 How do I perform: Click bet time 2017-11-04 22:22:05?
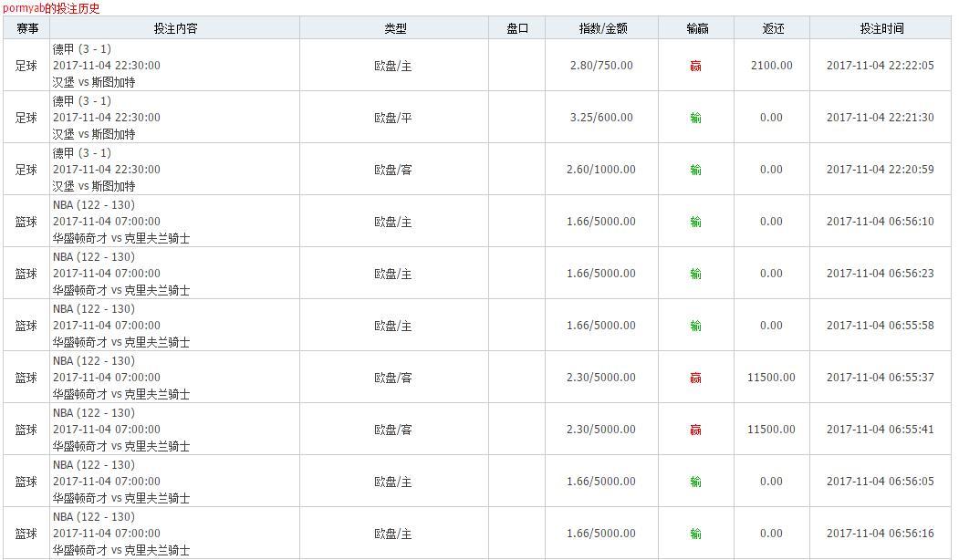(x=881, y=66)
